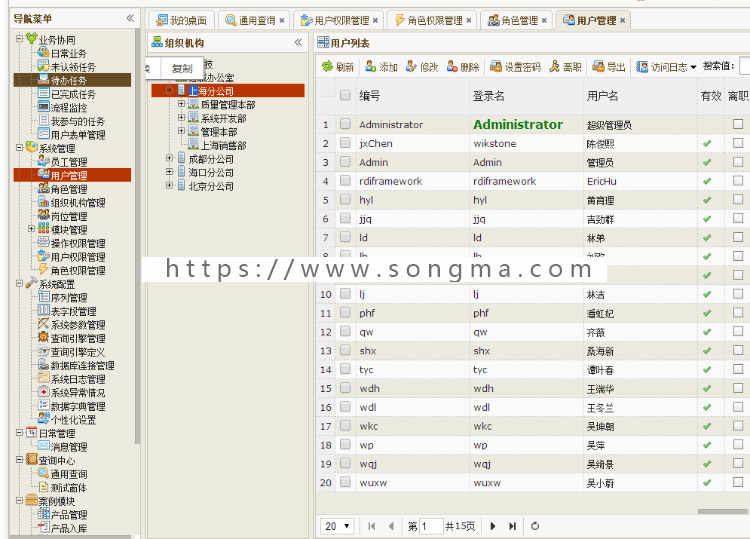The height and width of the screenshot is (539, 750).
Task: Switch to the 通用查询 tab
Action: pos(255,21)
